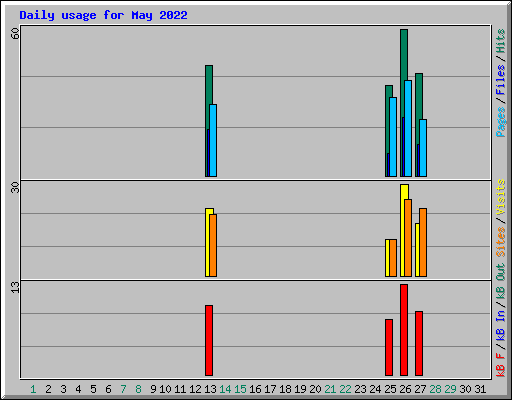Select the cyan Pages bar for day 13

(213, 140)
